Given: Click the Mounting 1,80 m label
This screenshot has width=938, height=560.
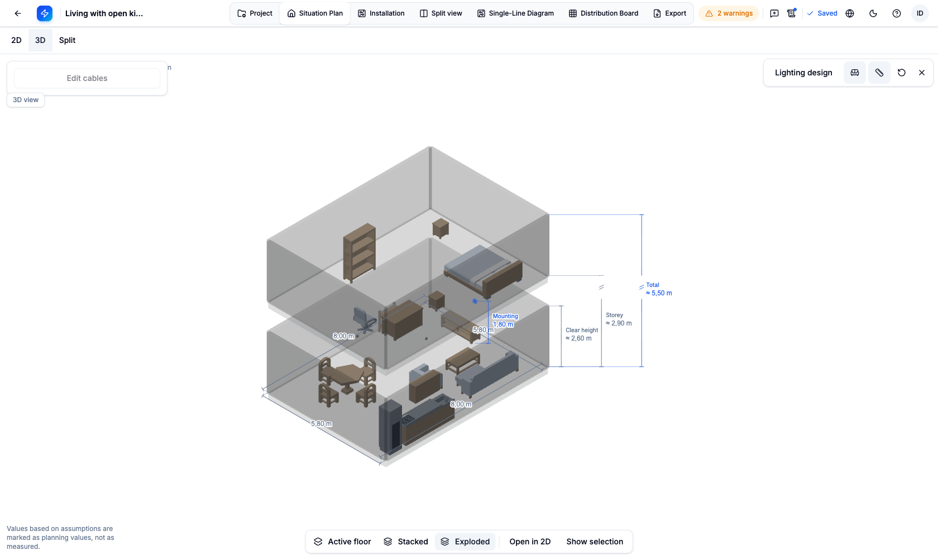Looking at the screenshot, I should [x=505, y=320].
